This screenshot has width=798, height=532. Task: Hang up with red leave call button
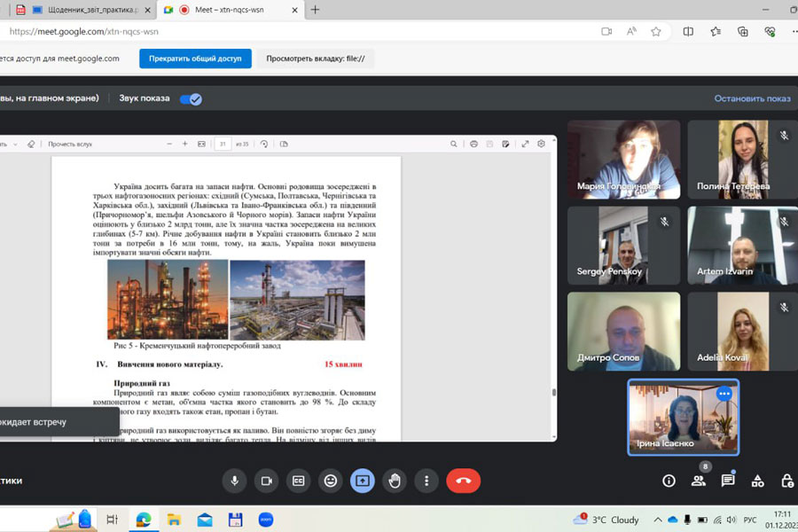[463, 481]
